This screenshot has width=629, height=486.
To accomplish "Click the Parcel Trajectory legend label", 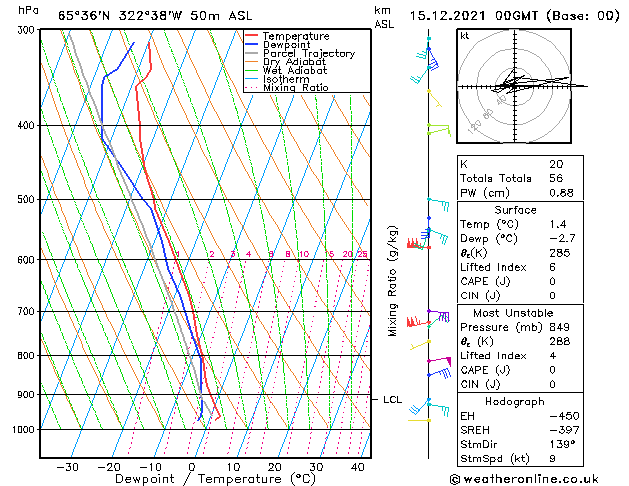I will pyautogui.click(x=308, y=54).
